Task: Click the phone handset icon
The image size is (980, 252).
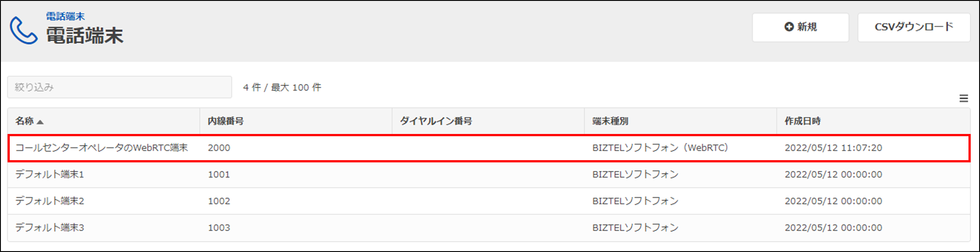Action: tap(23, 30)
